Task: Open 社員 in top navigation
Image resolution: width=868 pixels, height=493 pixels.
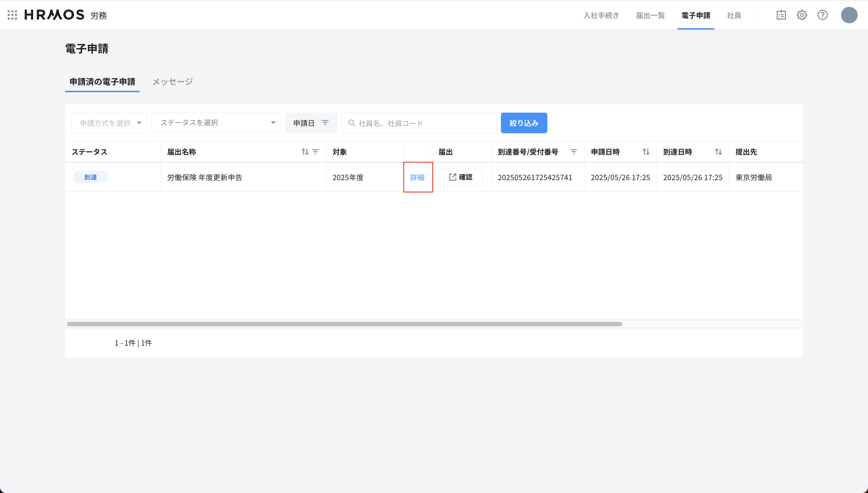Action: [734, 15]
